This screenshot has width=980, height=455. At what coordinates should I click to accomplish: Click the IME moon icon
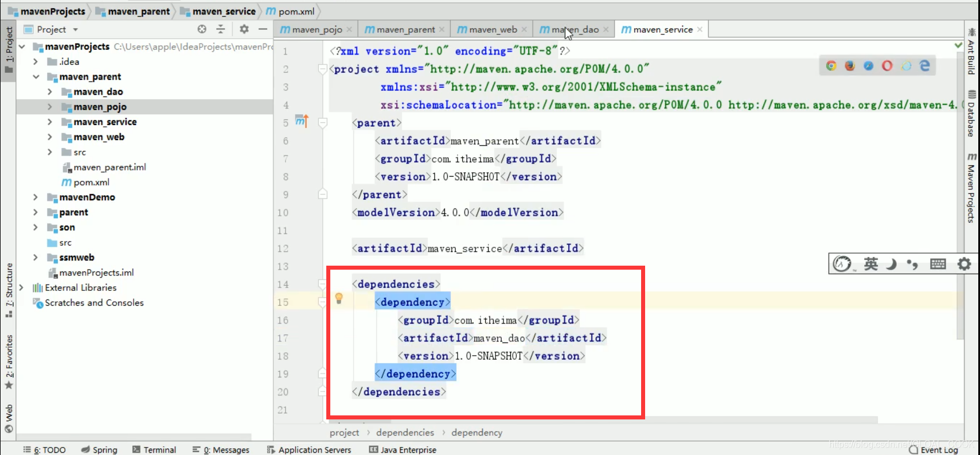pos(891,264)
